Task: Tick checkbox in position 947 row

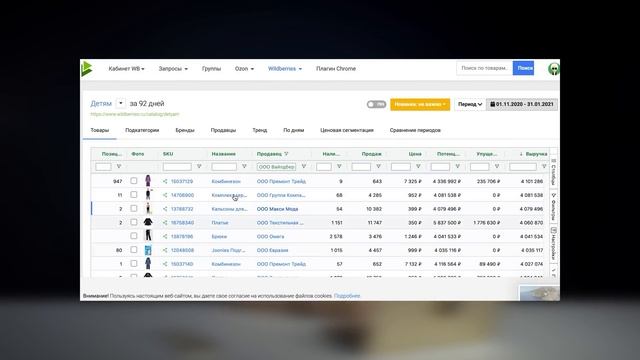Action: tap(134, 181)
